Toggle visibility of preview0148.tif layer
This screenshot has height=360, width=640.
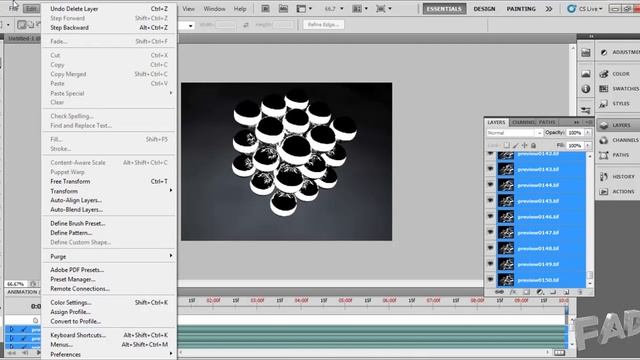click(490, 248)
